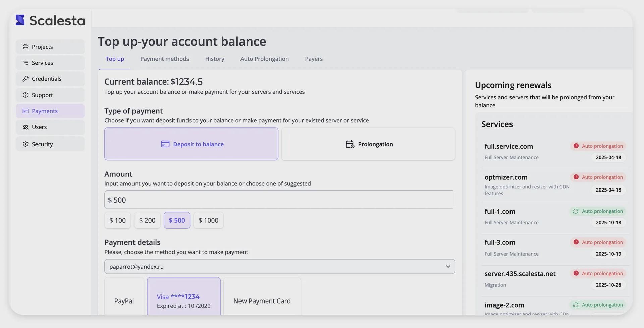
Task: Switch to the Payment methods tab
Action: [164, 59]
